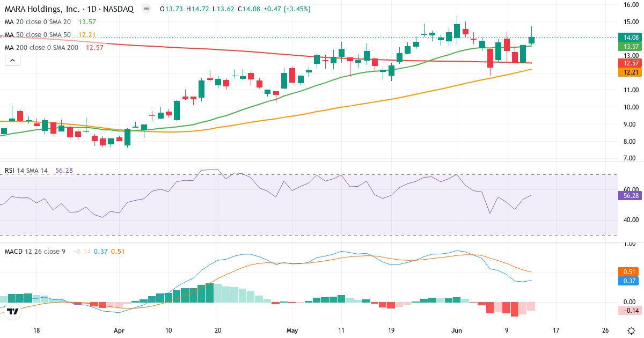The image size is (644, 338).
Task: Open the TradingView logo link
Action: [13, 311]
